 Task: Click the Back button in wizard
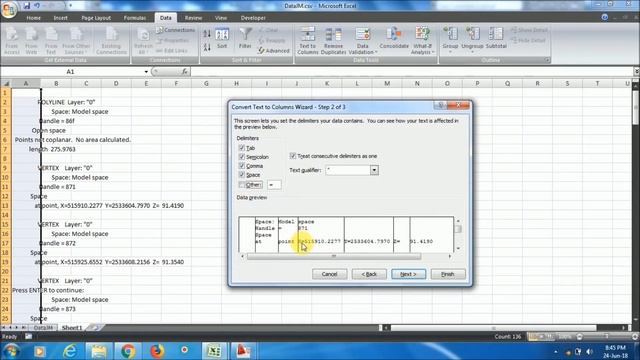click(x=369, y=274)
